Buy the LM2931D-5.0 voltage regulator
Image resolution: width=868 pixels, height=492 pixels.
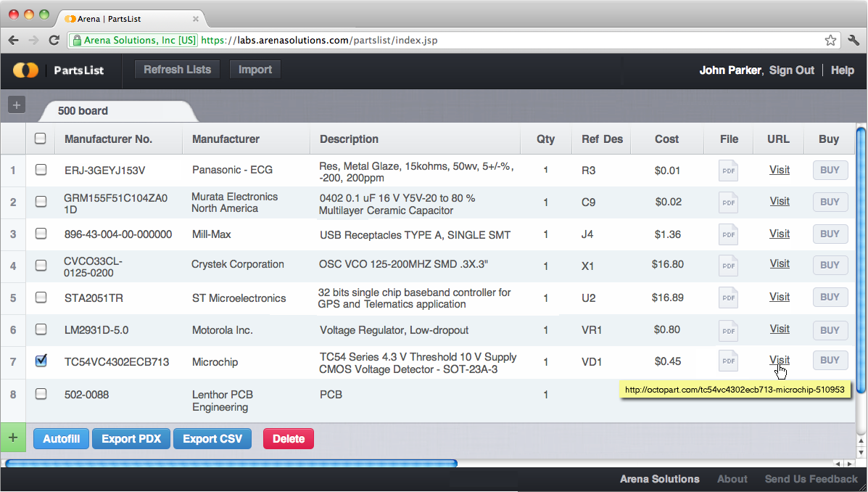click(x=830, y=330)
